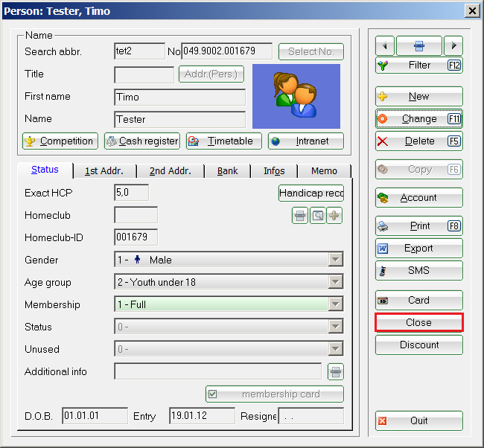Image resolution: width=484 pixels, height=448 pixels.
Task: Click the person photo placeholder
Action: (x=296, y=96)
